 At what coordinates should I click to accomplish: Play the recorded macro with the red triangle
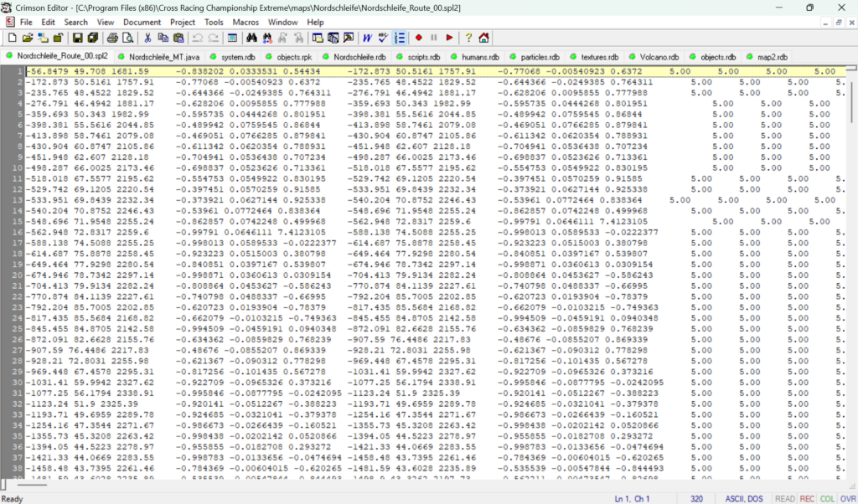coord(449,38)
